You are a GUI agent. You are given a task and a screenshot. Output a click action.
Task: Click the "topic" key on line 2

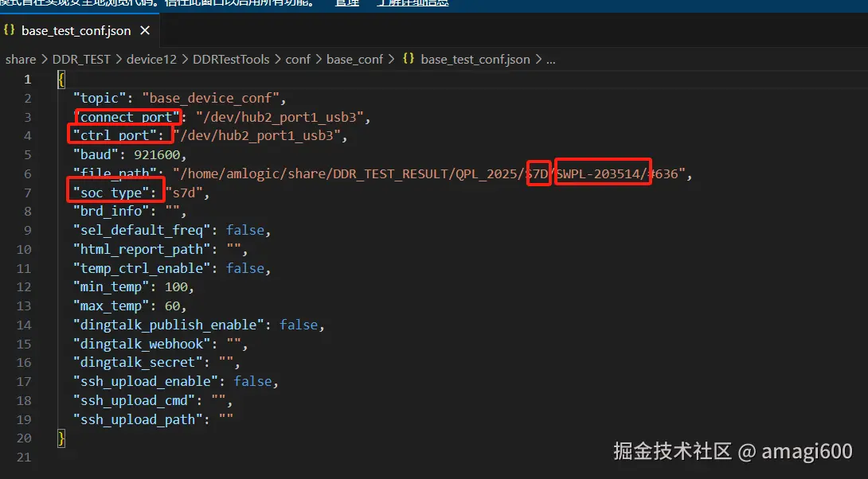[100, 99]
